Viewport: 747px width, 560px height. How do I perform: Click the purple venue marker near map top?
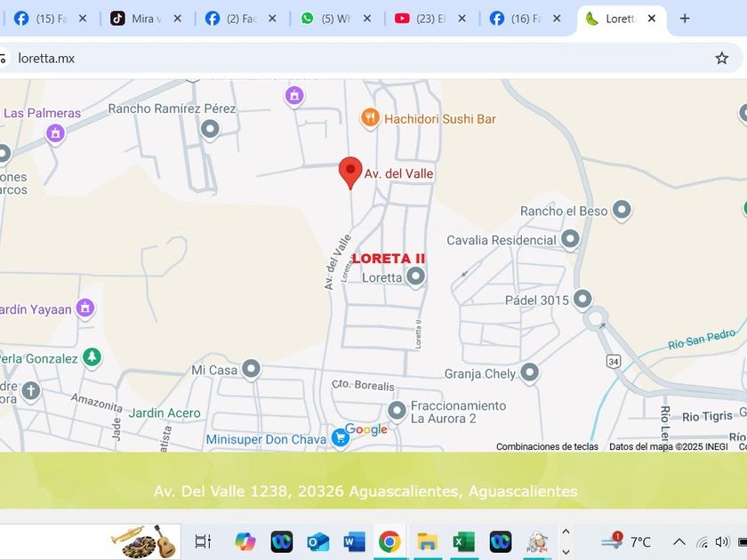[294, 96]
